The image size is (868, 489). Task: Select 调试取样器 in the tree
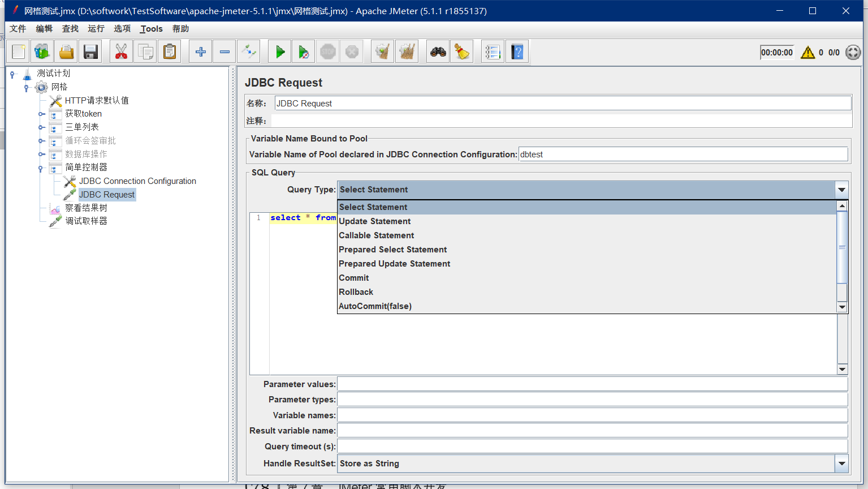(86, 221)
